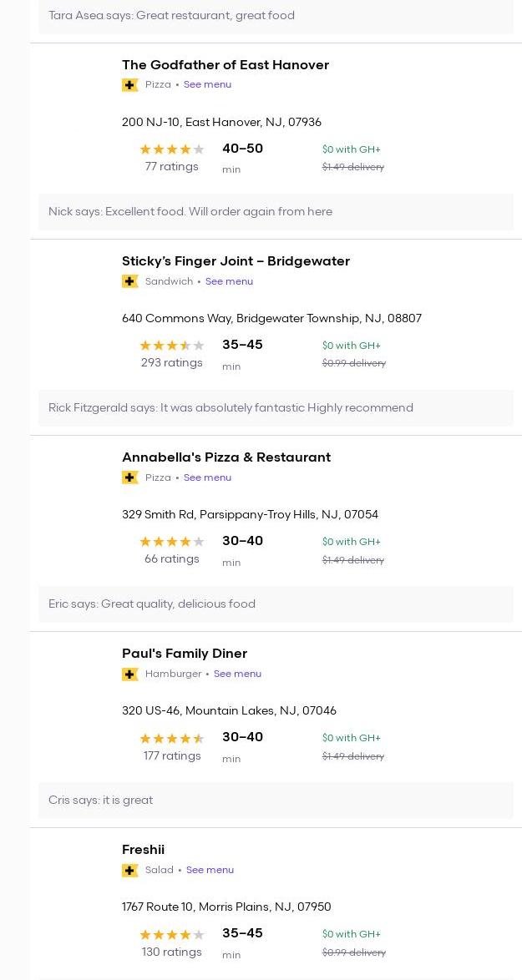Screen dimensions: 522x980
Task: Click See menu link for Freshii
Action: [210, 870]
